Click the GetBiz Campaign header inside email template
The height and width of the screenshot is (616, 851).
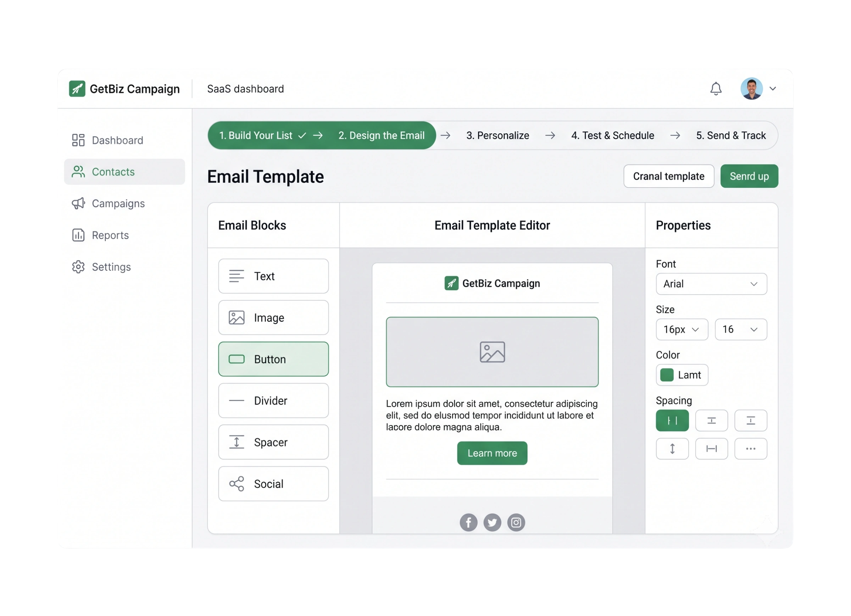[492, 283]
